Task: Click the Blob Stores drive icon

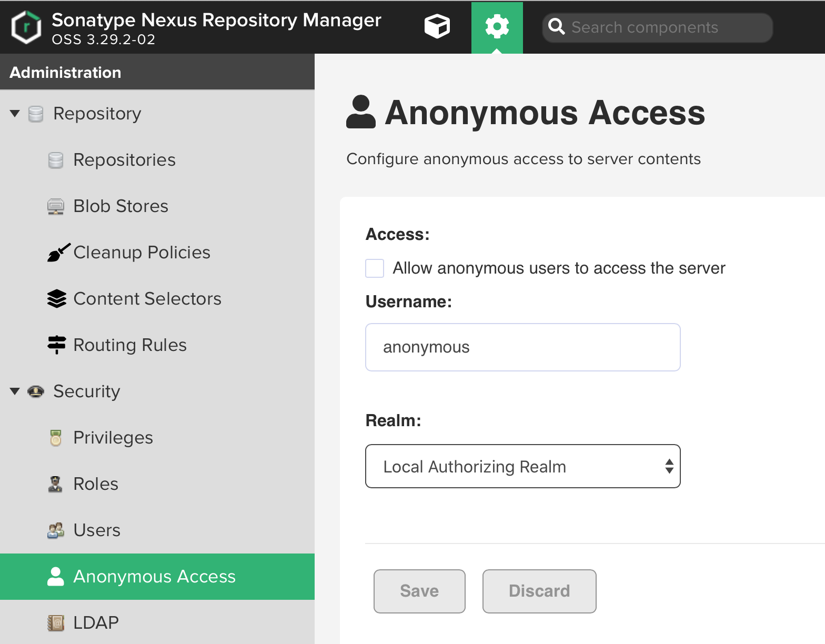Action: [56, 206]
